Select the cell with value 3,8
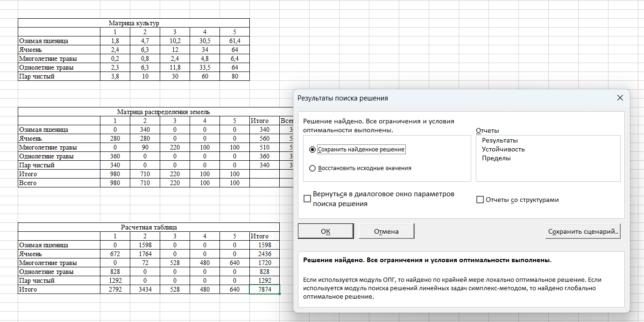 point(115,76)
